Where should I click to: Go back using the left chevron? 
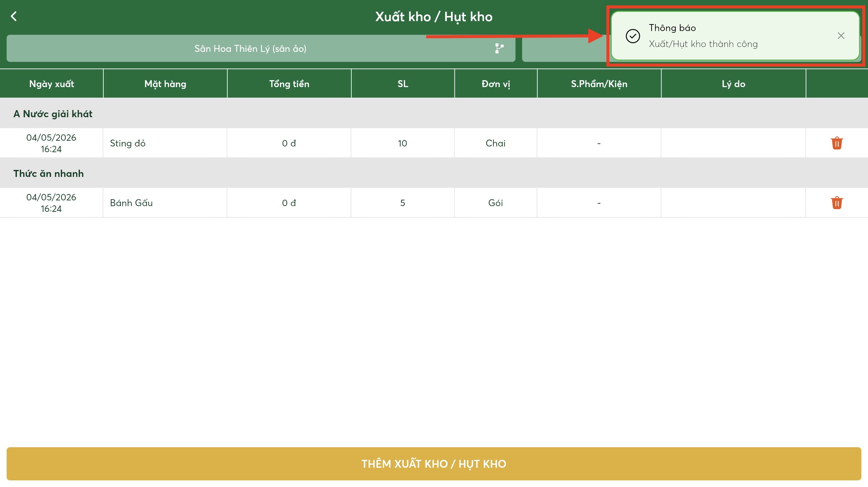[14, 16]
